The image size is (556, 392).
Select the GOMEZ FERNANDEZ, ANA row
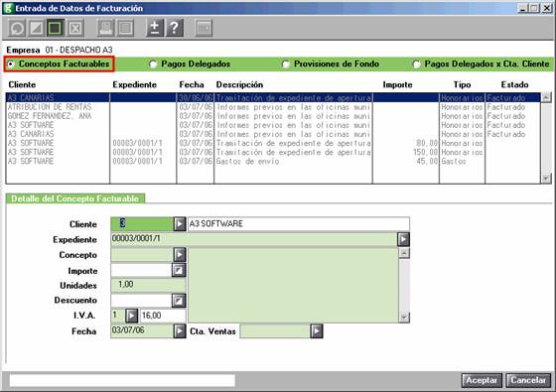(273, 116)
